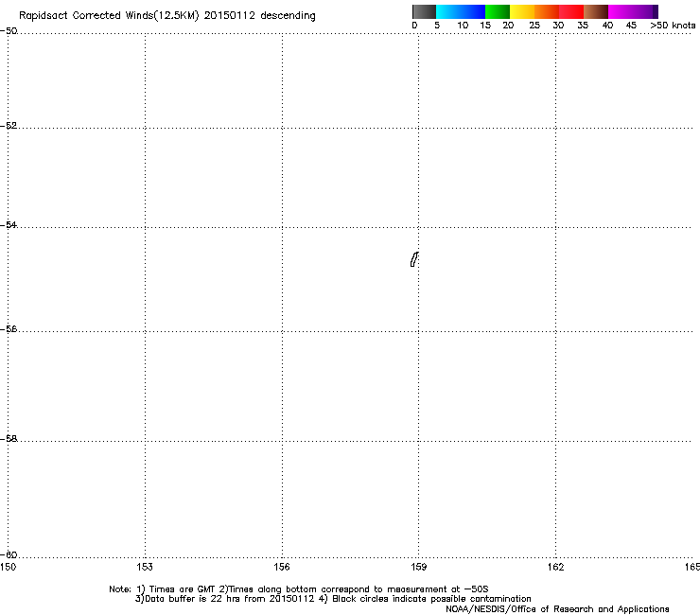
Task: Click the cyan-blue 5-15 knots color segment
Action: tap(461, 11)
